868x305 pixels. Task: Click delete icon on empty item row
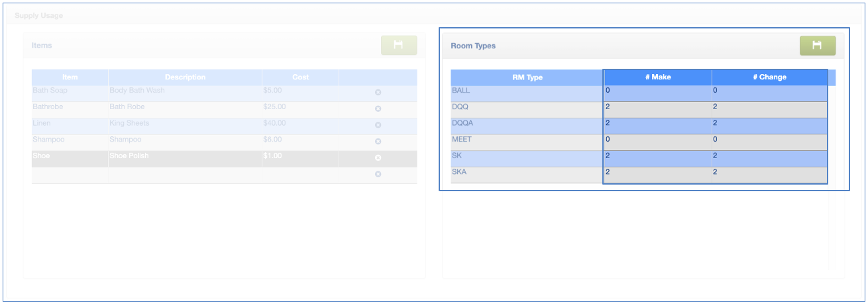(x=378, y=175)
